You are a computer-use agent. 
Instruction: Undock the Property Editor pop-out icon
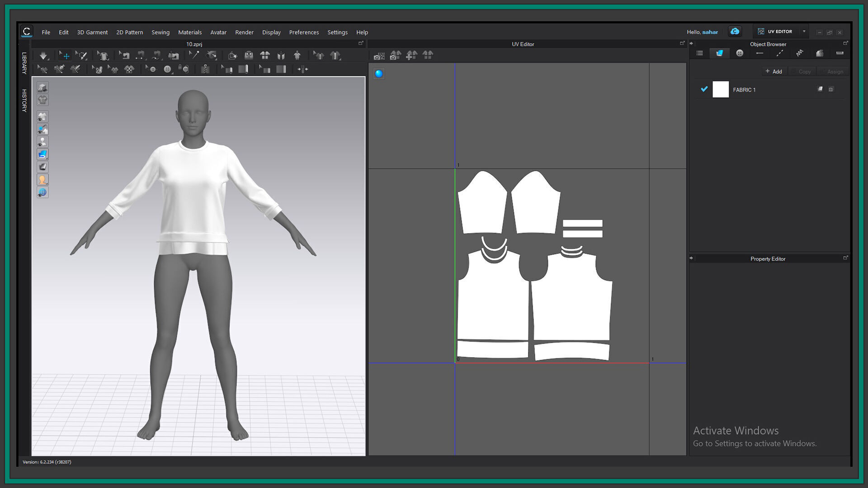click(x=845, y=258)
